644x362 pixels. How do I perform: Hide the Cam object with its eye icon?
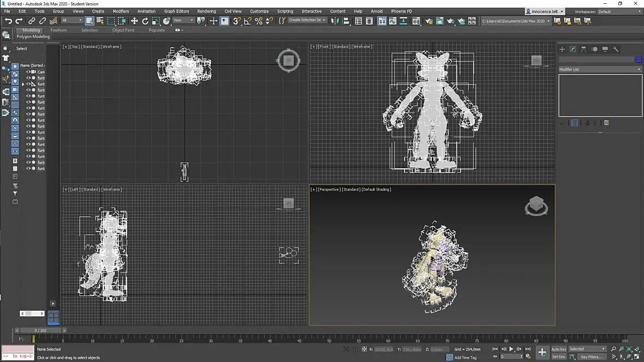pos(28,72)
